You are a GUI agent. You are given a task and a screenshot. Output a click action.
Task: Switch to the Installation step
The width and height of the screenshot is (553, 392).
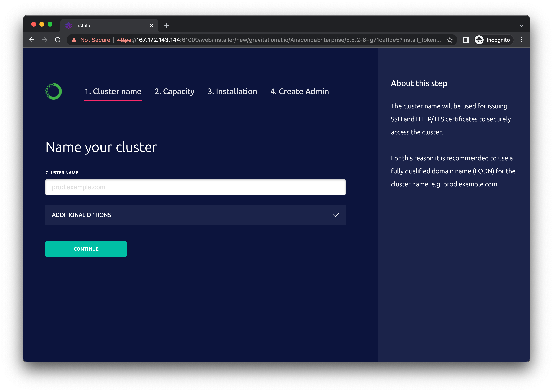tap(232, 91)
